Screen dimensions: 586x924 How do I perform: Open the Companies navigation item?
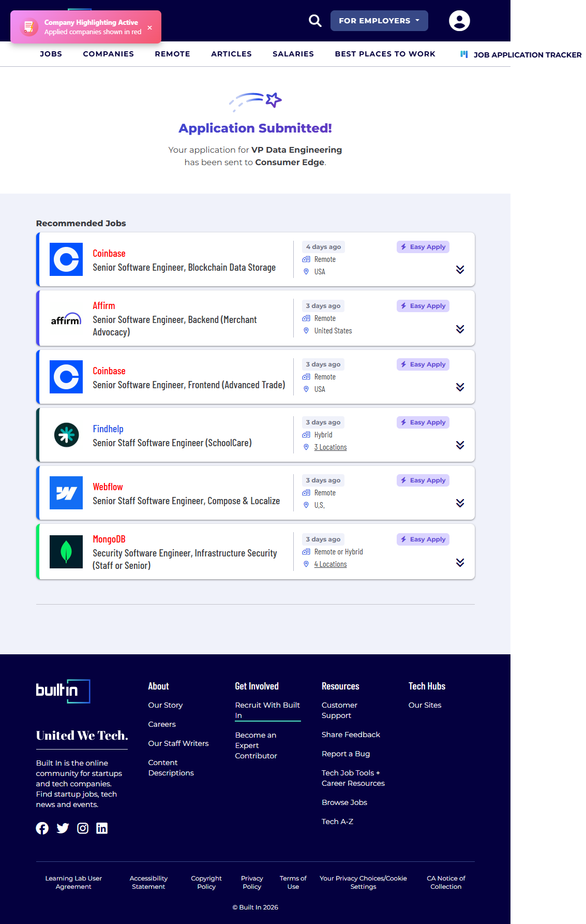pos(108,54)
